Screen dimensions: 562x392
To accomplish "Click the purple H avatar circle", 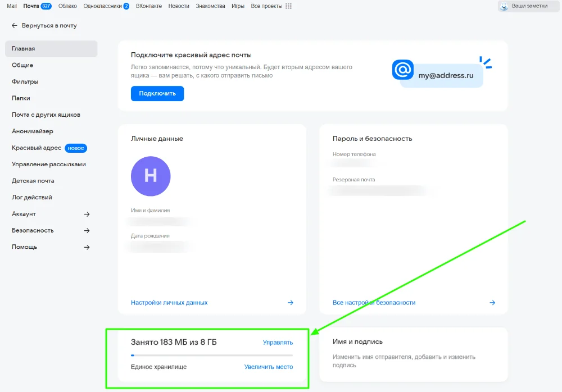I will click(151, 176).
